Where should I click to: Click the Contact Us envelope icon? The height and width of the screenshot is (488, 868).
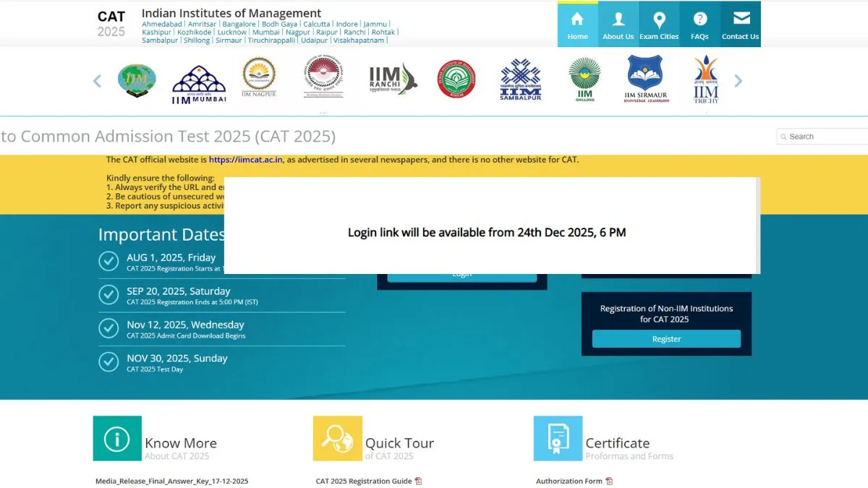(740, 19)
